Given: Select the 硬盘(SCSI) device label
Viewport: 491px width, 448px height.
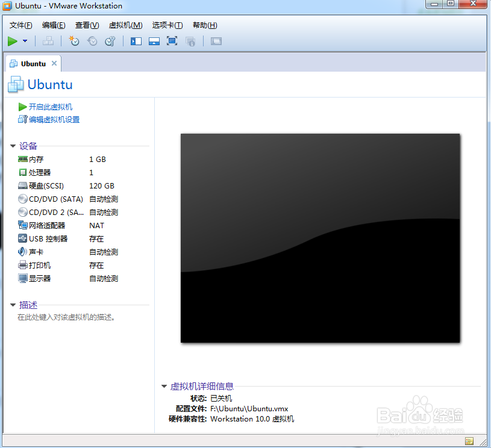Looking at the screenshot, I should [x=46, y=186].
